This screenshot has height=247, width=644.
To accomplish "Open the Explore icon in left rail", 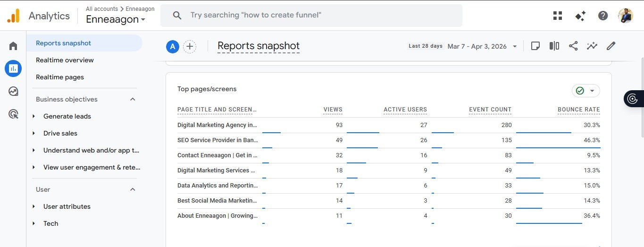I will (13, 91).
